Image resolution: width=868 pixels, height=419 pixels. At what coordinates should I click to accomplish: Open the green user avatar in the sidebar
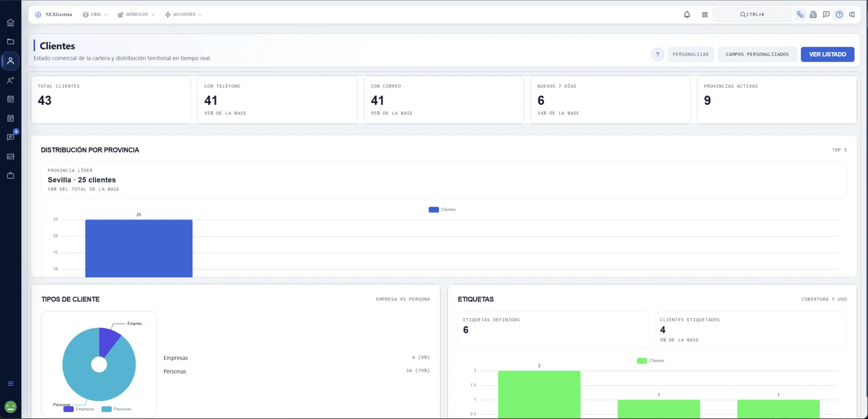(10, 407)
